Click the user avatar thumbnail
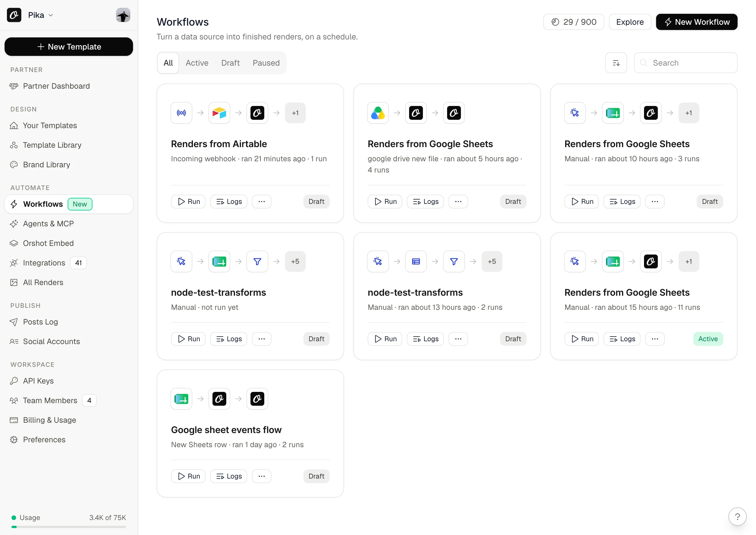756x535 pixels. [x=123, y=15]
